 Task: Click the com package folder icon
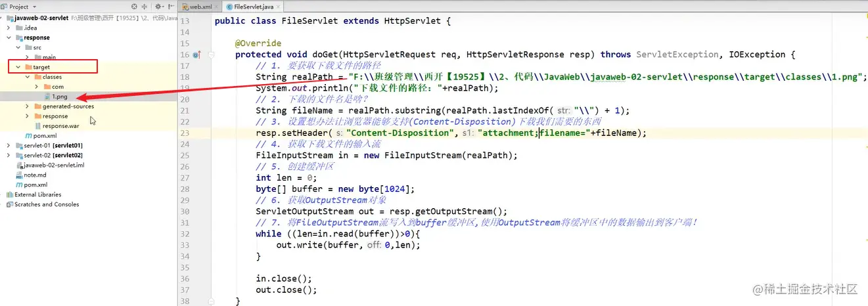(x=46, y=87)
